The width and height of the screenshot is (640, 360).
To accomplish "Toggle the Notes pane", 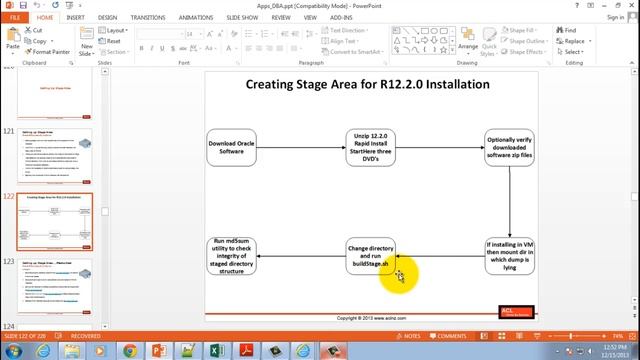I will (x=408, y=336).
